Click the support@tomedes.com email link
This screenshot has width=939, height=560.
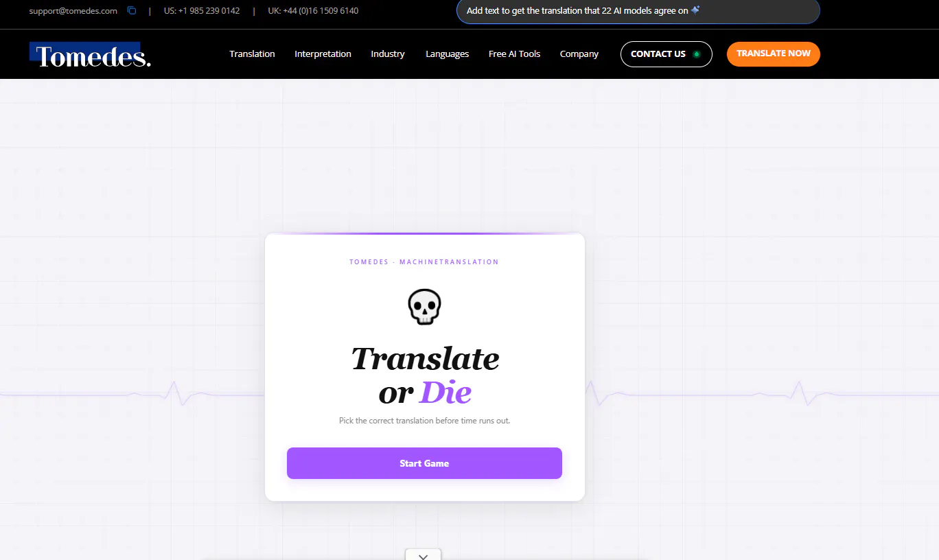pos(73,11)
